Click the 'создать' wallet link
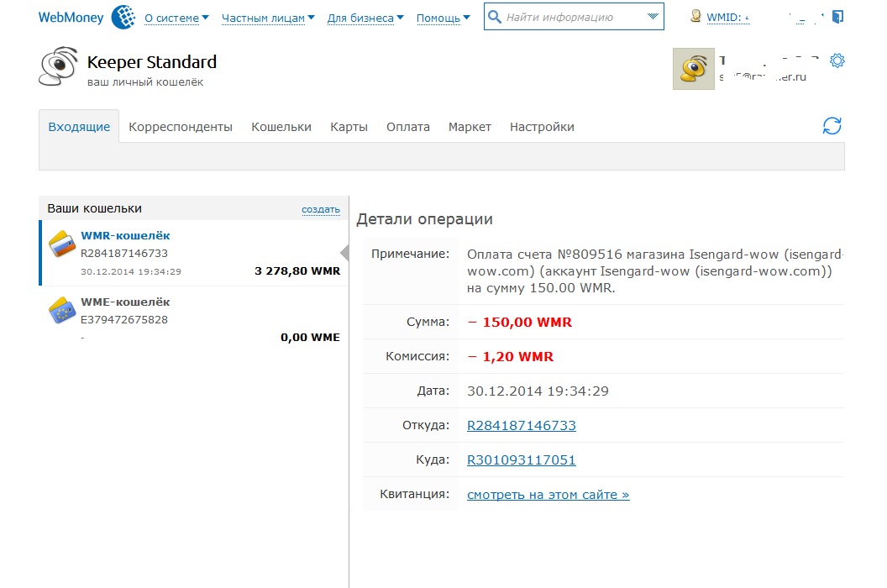The image size is (887, 588). 321,209
